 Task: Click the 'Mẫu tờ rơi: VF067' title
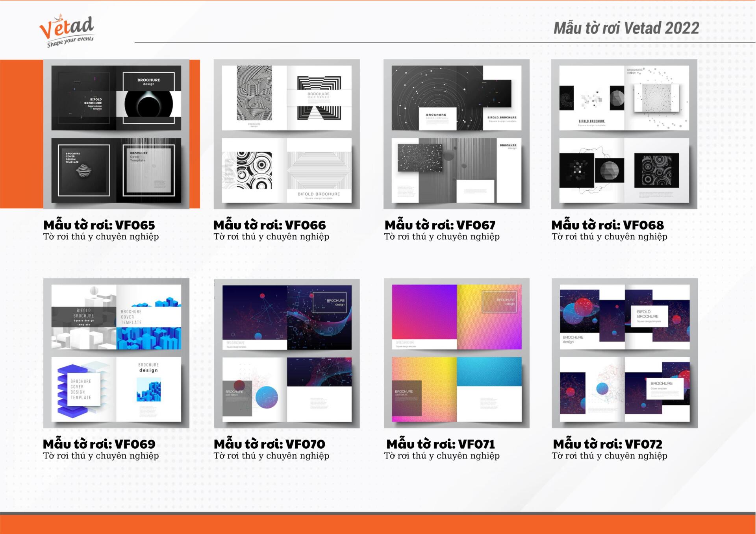tap(440, 225)
